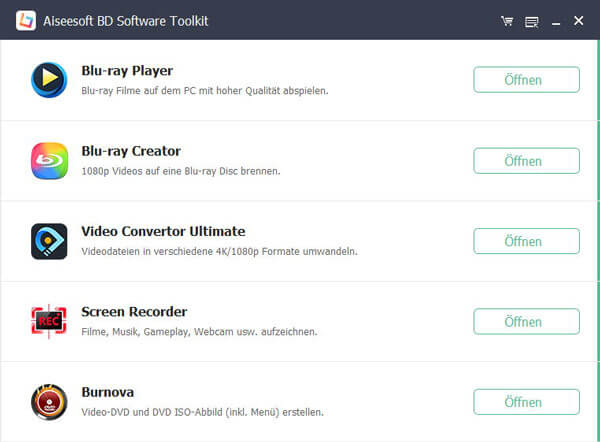Open Blu-ray Player with its Öffnen button

pyautogui.click(x=527, y=80)
